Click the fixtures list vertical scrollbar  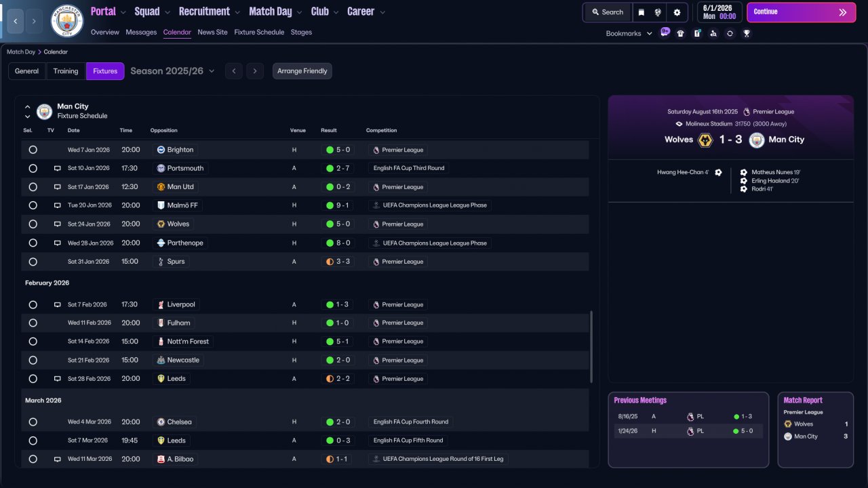[x=591, y=347]
